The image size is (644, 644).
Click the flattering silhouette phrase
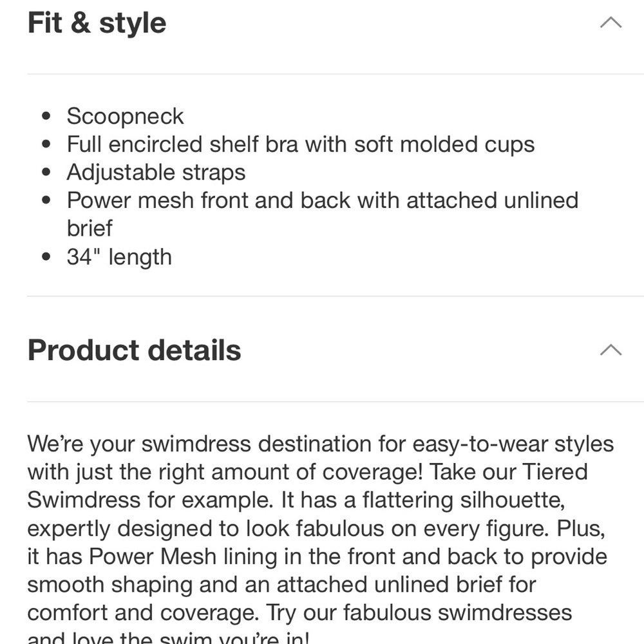[x=463, y=500]
